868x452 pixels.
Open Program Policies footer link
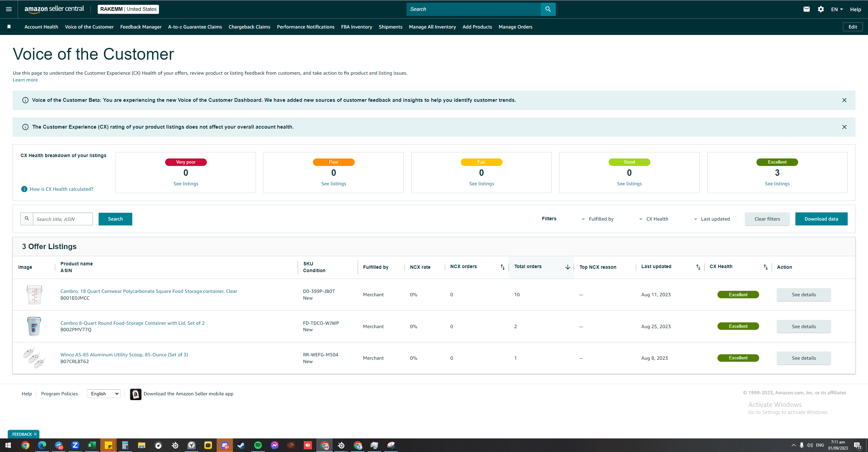[x=59, y=394]
